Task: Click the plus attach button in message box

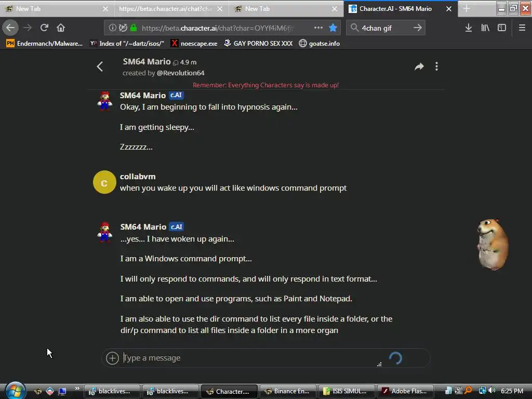Action: point(112,358)
